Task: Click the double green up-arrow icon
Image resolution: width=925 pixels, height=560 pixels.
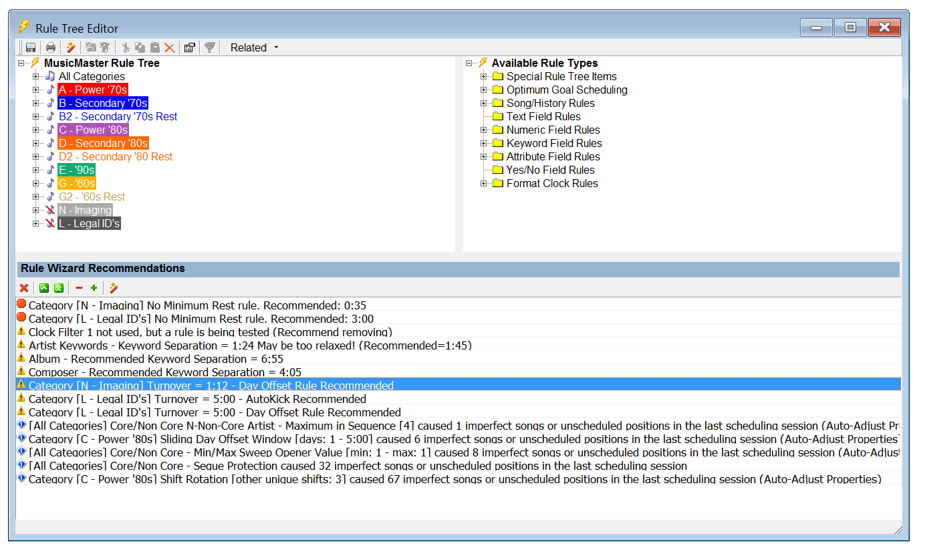Action: [x=59, y=288]
